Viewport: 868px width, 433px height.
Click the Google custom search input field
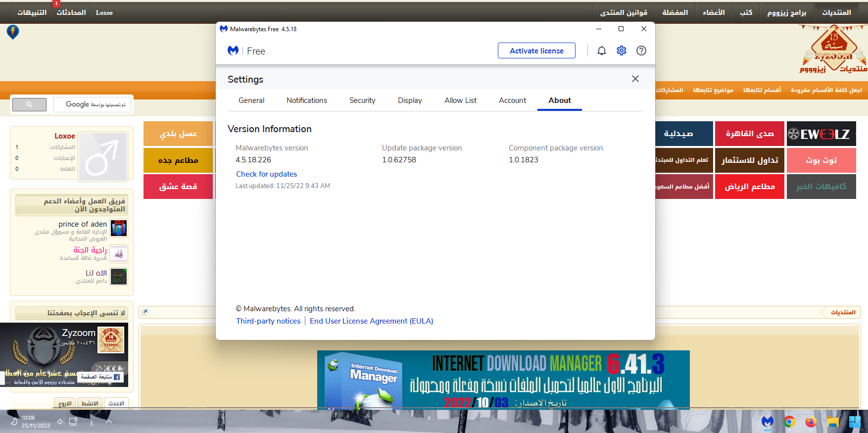coord(93,104)
